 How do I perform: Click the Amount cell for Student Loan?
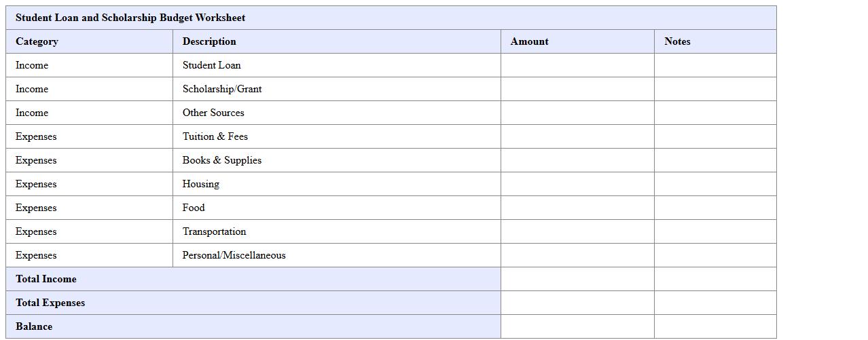pyautogui.click(x=577, y=65)
